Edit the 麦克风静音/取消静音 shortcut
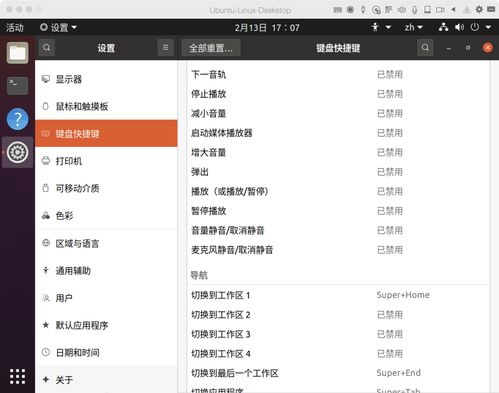 pos(338,250)
